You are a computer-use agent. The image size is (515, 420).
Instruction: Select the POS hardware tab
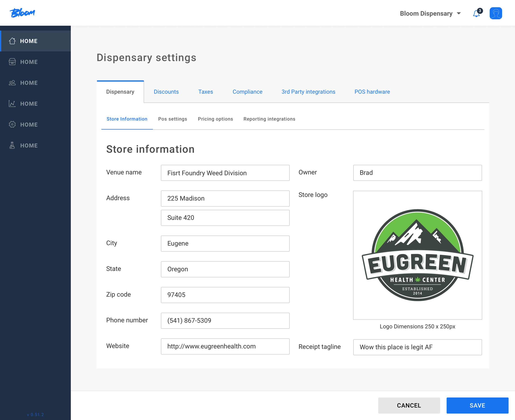coord(372,92)
